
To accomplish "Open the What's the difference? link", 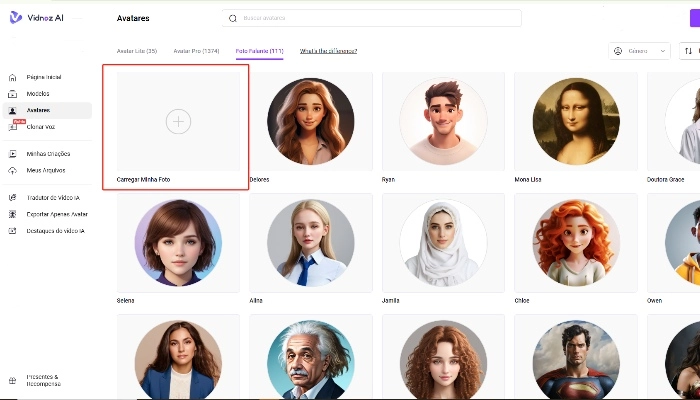I will coord(328,51).
